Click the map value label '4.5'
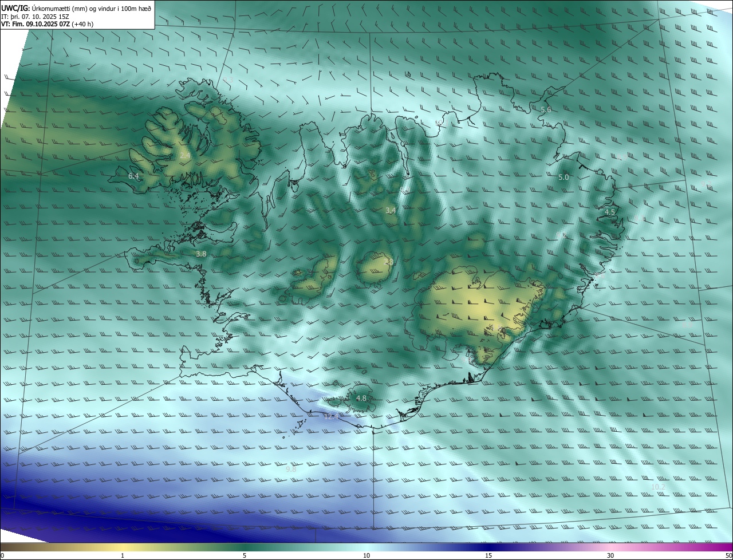 610,212
